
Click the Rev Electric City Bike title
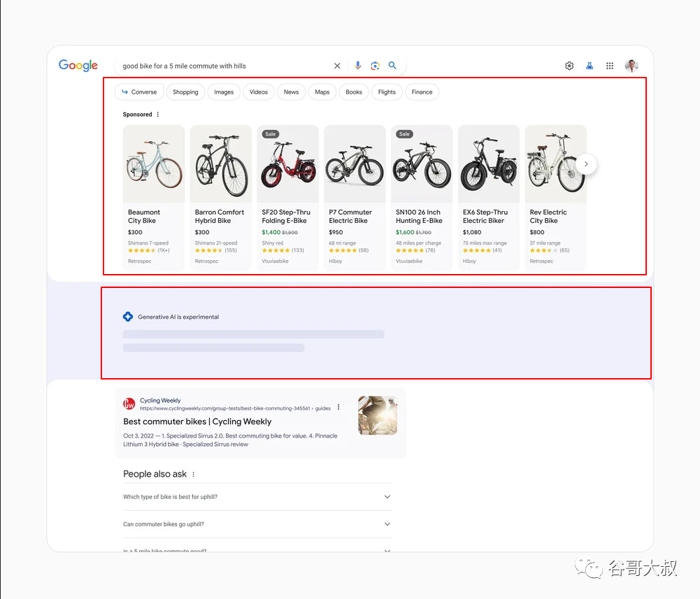(x=548, y=217)
